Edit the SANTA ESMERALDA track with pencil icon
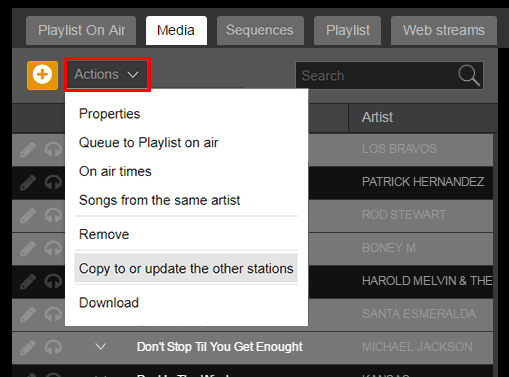509x377 pixels. coord(28,315)
